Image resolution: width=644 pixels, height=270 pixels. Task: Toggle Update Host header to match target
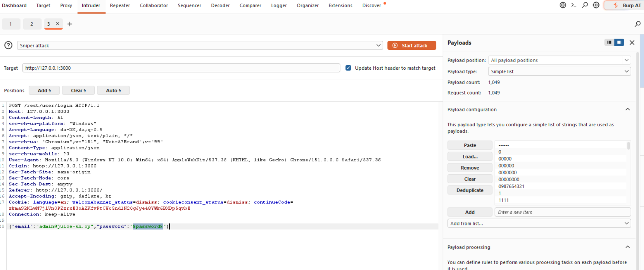[x=348, y=68]
